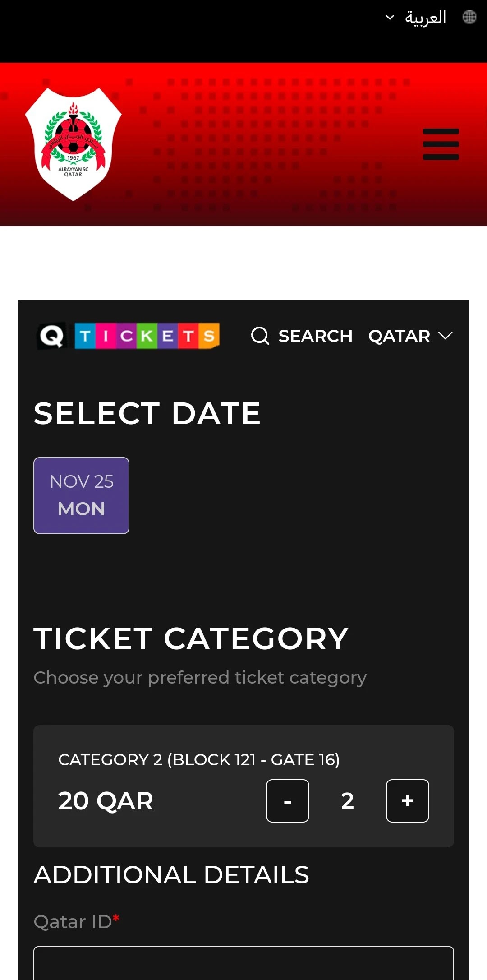487x980 pixels.
Task: Decrease ticket quantity with minus button
Action: point(288,801)
